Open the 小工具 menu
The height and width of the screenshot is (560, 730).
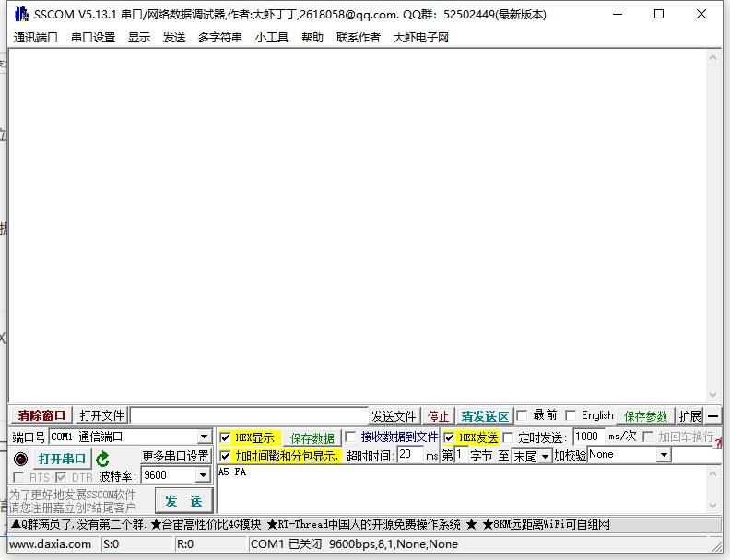pos(272,38)
